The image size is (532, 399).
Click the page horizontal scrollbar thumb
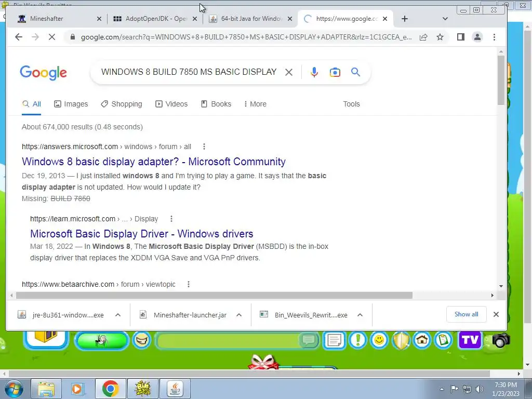(x=214, y=295)
